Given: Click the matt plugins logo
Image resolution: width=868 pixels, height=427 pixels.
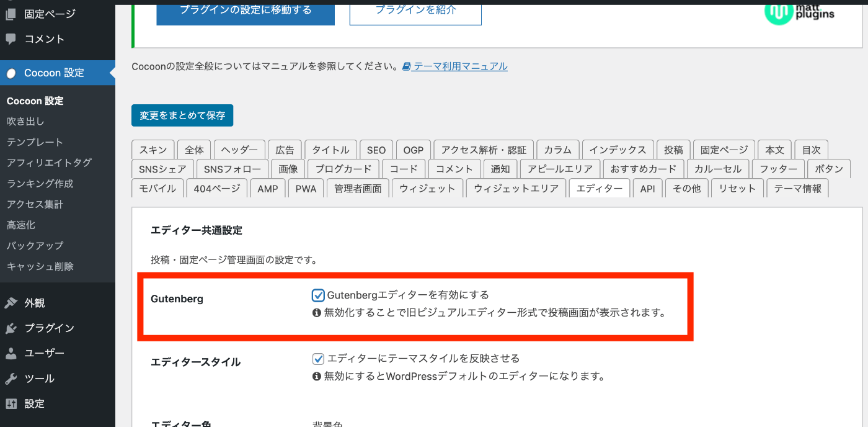Looking at the screenshot, I should [x=799, y=12].
